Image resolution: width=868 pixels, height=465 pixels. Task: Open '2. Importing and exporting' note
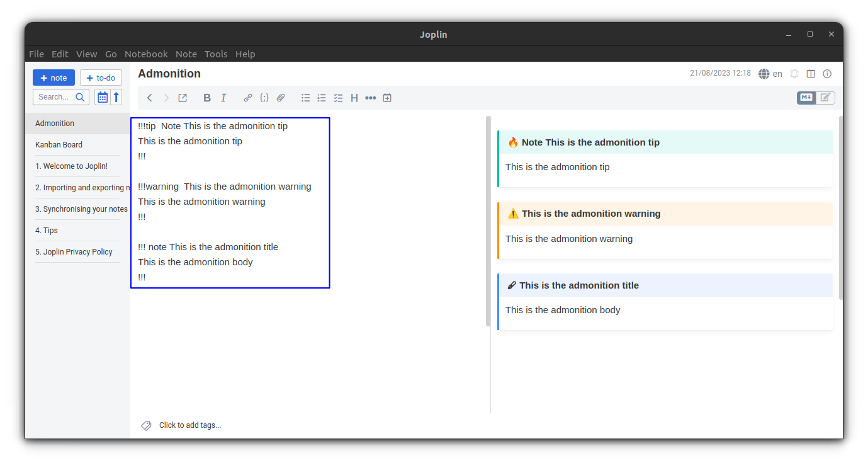point(77,188)
